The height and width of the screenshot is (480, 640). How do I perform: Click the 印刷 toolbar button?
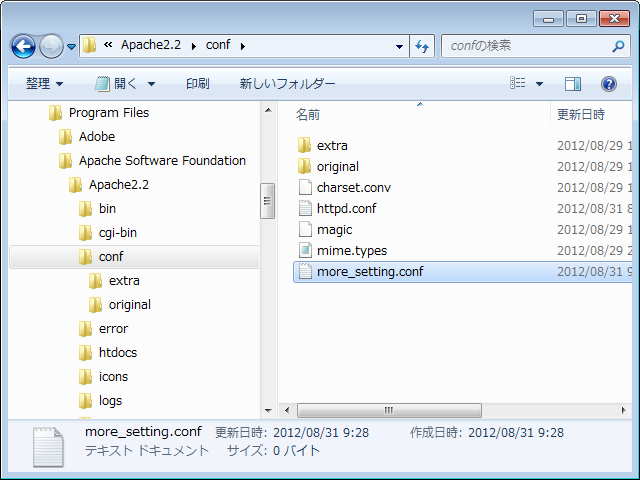197,84
